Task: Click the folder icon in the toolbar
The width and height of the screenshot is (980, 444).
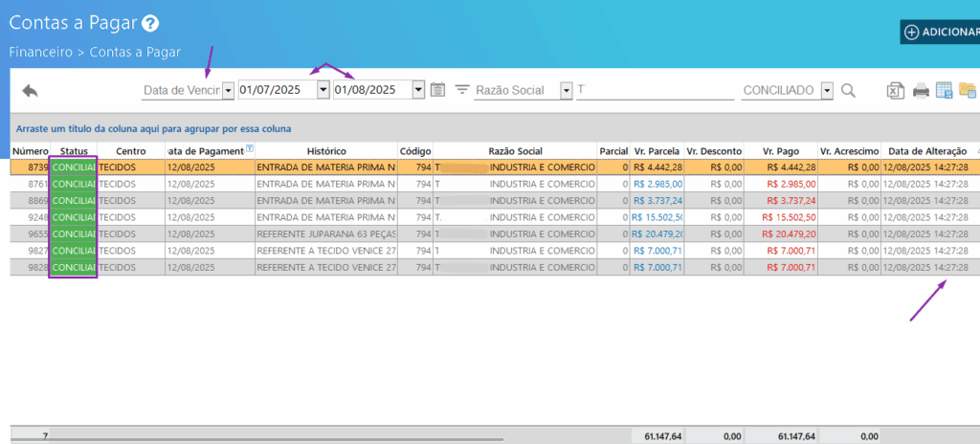Action: tap(967, 91)
